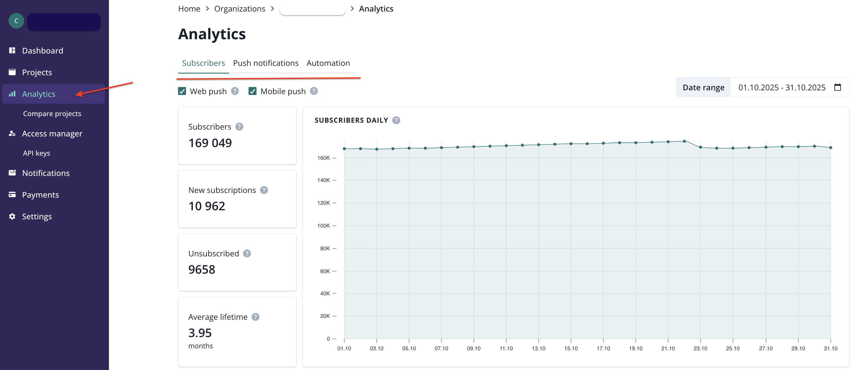Click the Dashboard sidebar icon
The image size is (868, 370).
[12, 51]
